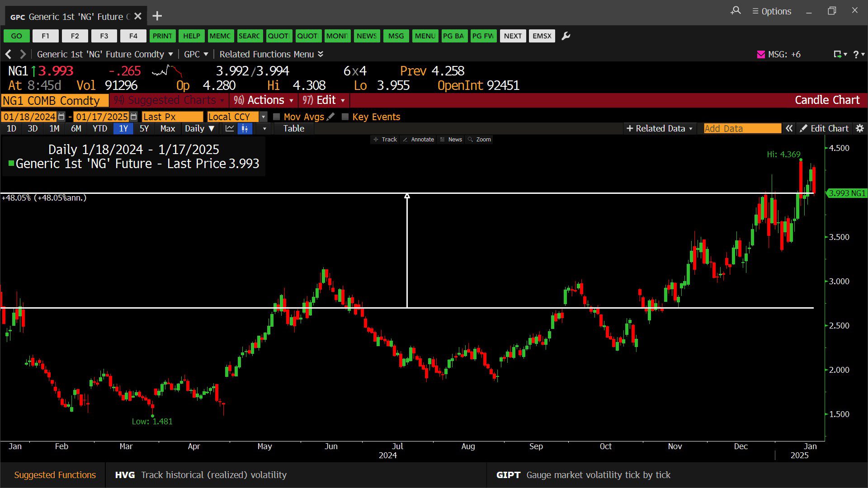This screenshot has height=488, width=868.
Task: Open the end date calendar picker
Action: point(133,117)
